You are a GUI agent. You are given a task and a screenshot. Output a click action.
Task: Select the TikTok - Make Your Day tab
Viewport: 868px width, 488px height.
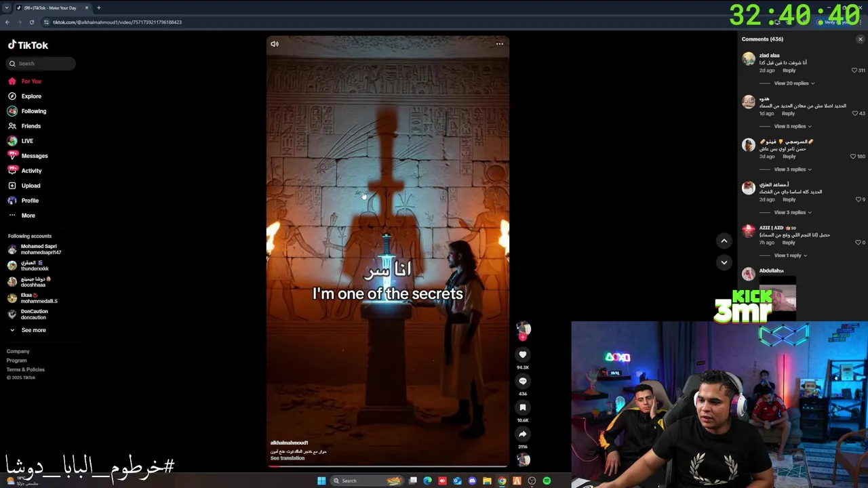(x=53, y=8)
